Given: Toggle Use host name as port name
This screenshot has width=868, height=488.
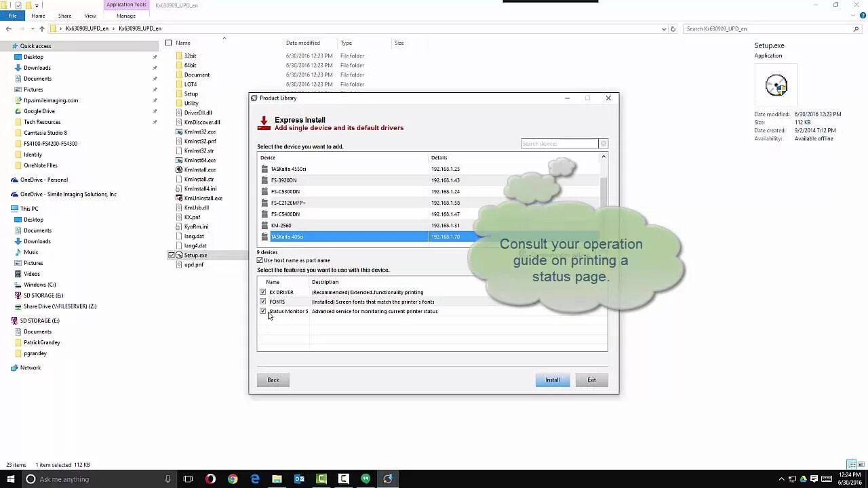Looking at the screenshot, I should coord(260,260).
